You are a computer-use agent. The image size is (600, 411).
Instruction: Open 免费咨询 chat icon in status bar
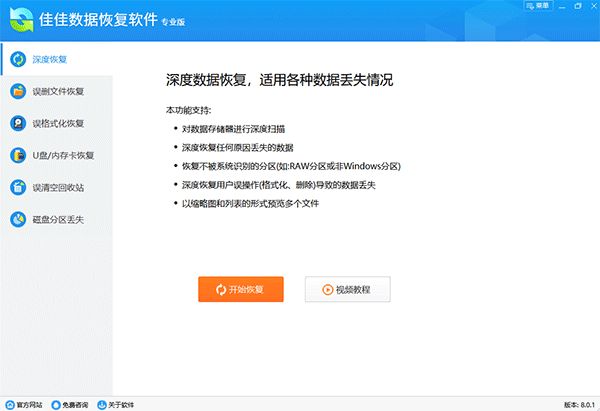56,404
